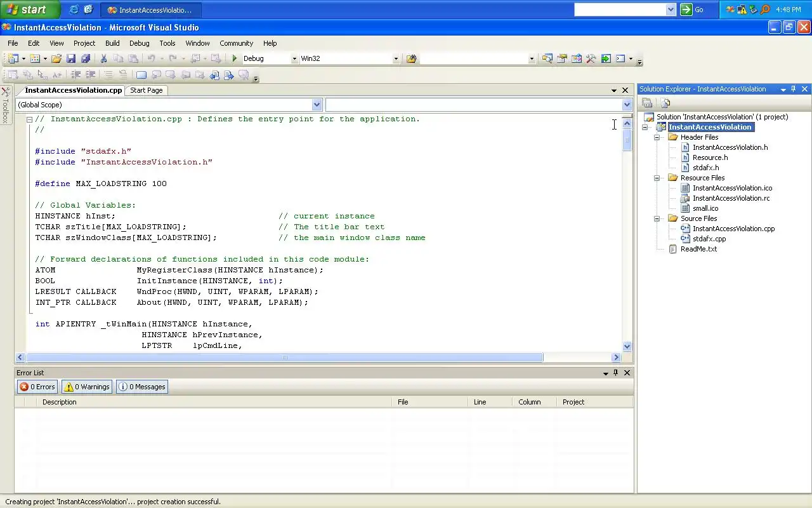Open the Win32 platform dropdown
This screenshot has height=508, width=812.
tap(396, 58)
